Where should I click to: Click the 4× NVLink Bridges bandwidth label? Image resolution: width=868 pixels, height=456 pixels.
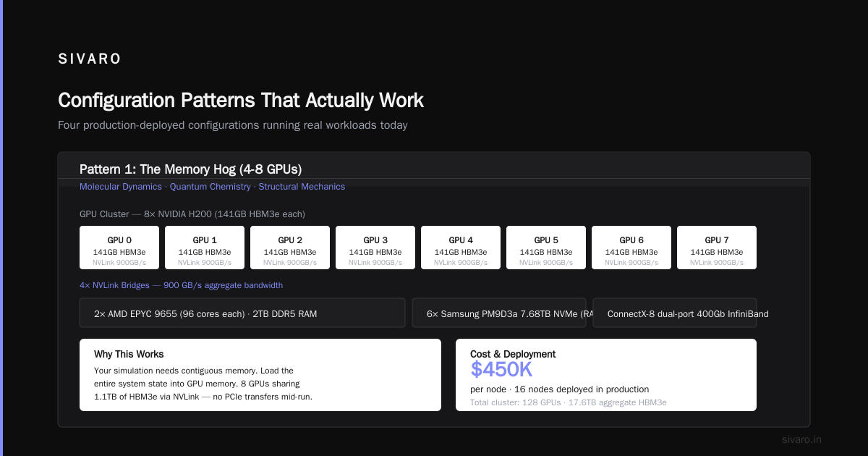tap(181, 285)
